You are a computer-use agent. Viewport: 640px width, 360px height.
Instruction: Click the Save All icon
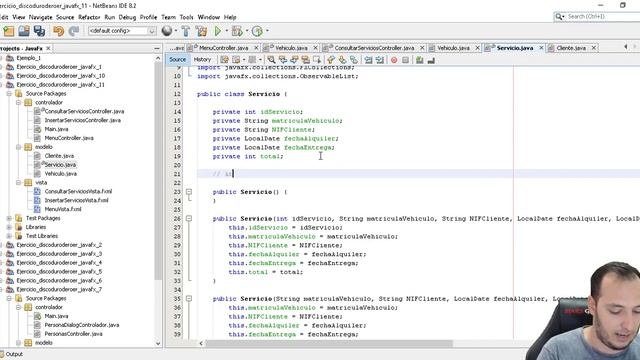coord(39,31)
